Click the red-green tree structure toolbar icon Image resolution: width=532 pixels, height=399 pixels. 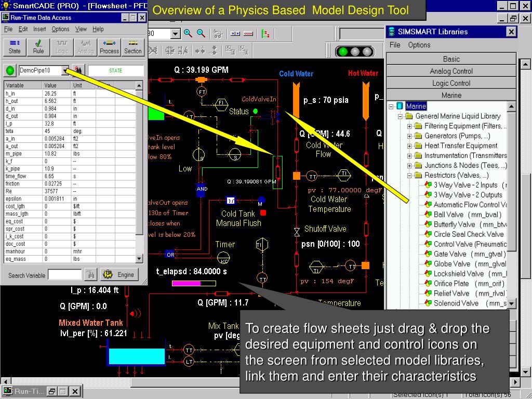pos(265,34)
